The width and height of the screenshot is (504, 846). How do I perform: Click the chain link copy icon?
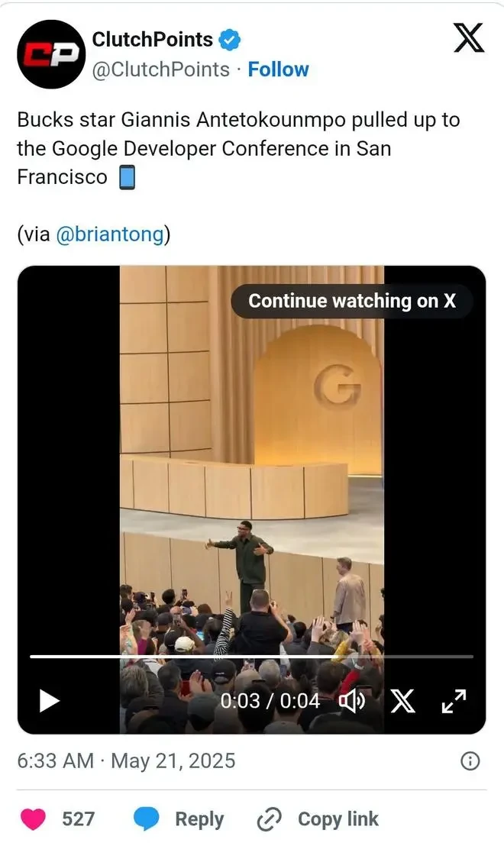[269, 819]
